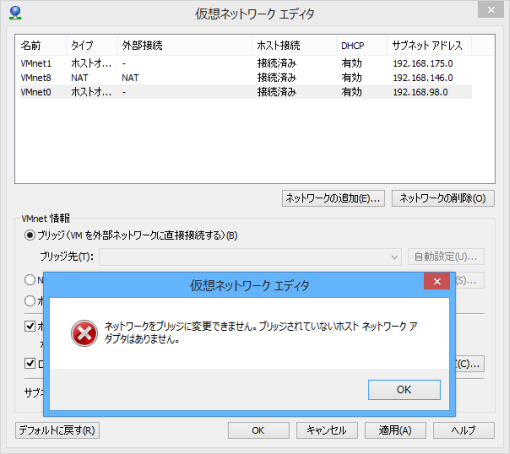Screen dimensions: 510x454
Task: Select the VMnet0 row
Action: click(246, 92)
